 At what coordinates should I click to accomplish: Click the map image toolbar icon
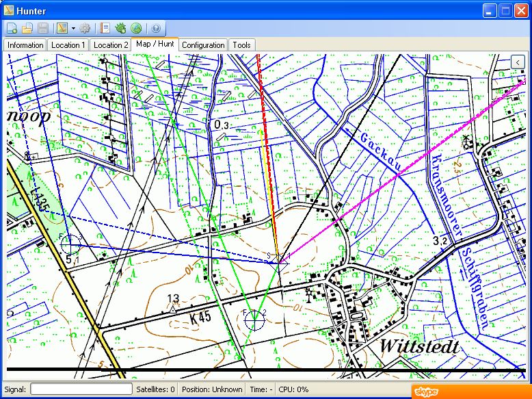[62, 29]
